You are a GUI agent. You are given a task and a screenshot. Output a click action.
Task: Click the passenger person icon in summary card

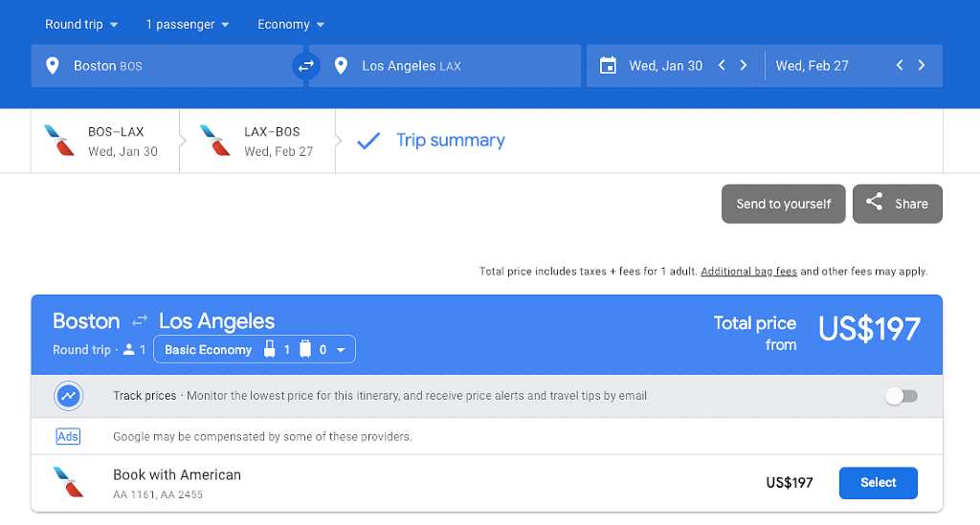coord(129,350)
